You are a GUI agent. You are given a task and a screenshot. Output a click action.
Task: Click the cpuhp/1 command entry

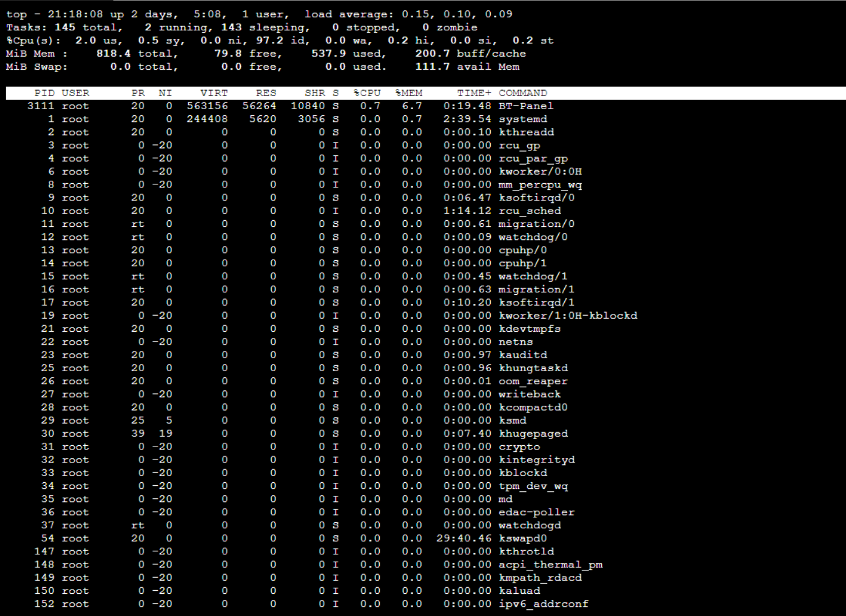(523, 263)
